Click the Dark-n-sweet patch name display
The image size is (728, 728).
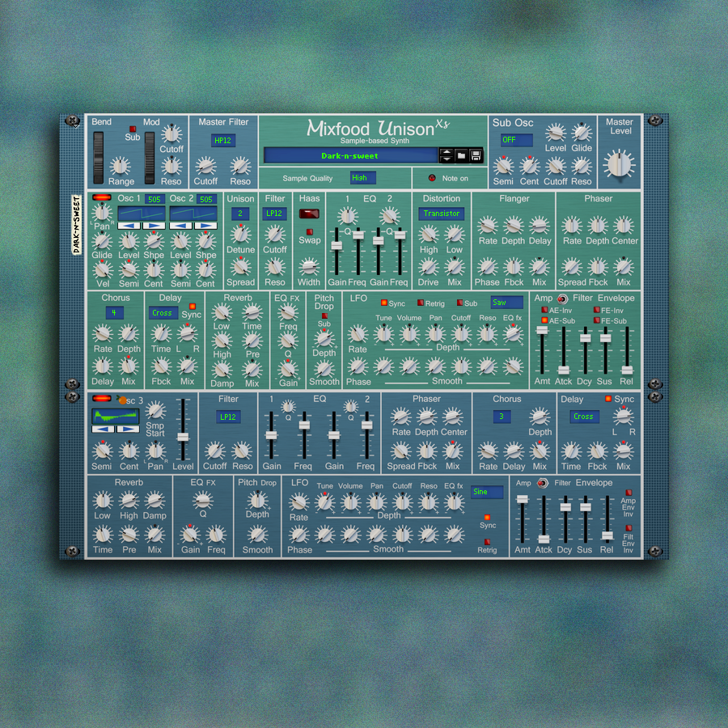350,156
